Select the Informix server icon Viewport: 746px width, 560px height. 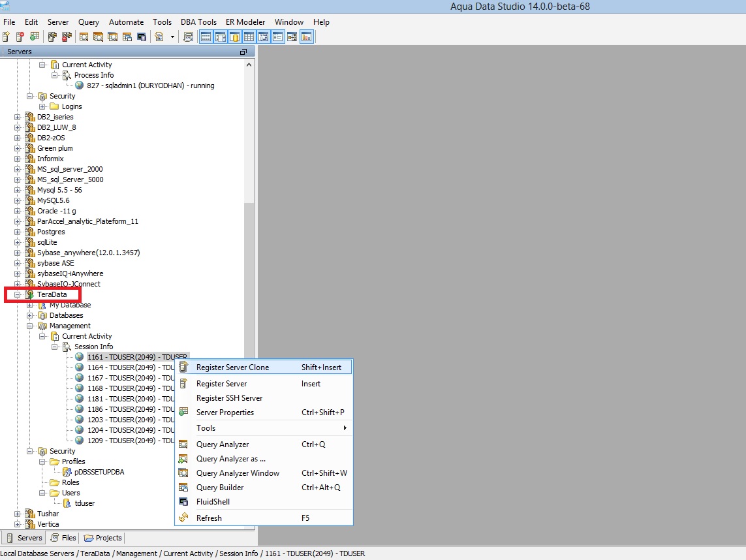pos(30,159)
